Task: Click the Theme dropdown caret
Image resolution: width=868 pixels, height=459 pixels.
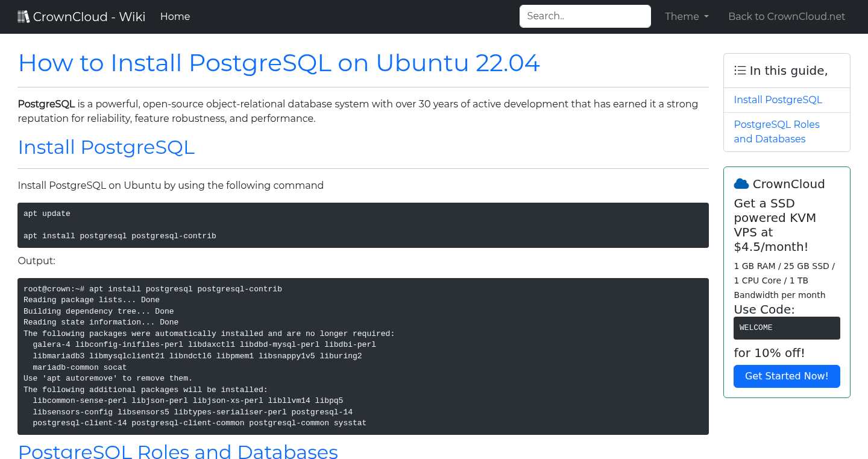Action: 705,17
